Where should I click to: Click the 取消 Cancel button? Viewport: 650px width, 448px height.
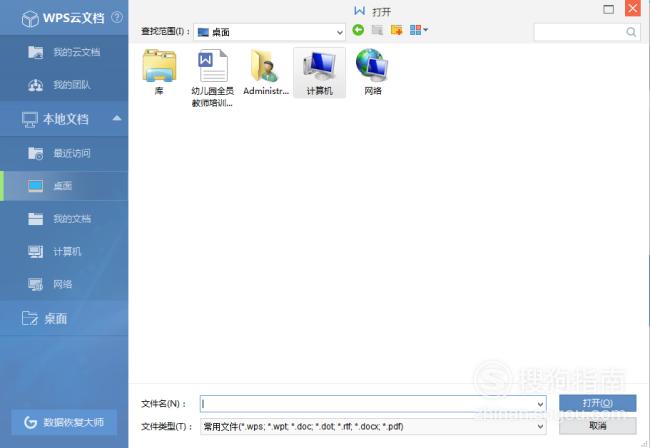[x=597, y=426]
